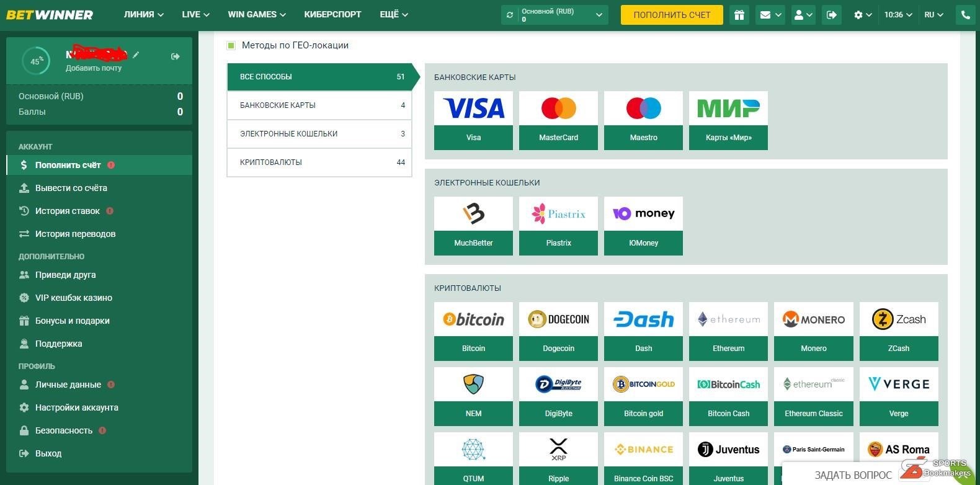This screenshot has height=485, width=980.
Task: Click the 45% profile completion circle
Action: click(x=36, y=61)
